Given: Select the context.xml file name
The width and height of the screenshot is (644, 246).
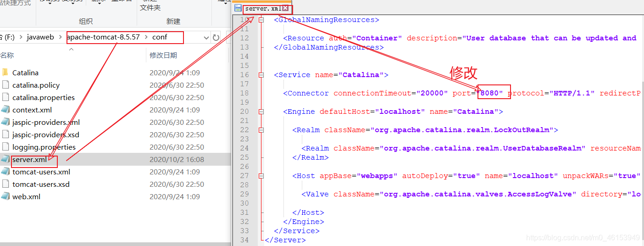Looking at the screenshot, I should (32, 110).
